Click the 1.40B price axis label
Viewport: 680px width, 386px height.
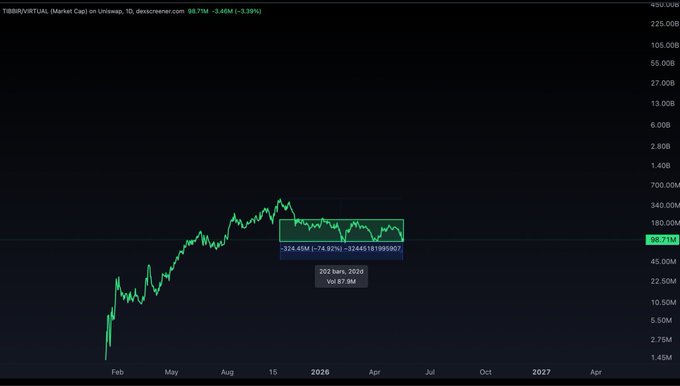[660, 166]
